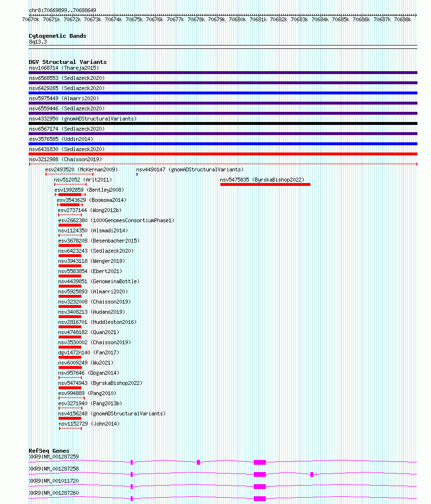The image size is (431, 504).
Task: Click XKR9|NM_001287260 transcript label
Action: (54, 493)
